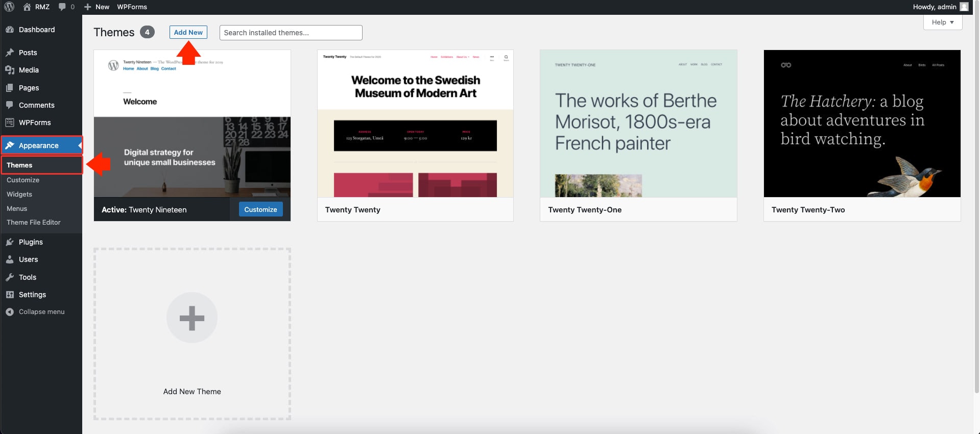Click WPForms link in admin bar

click(x=132, y=7)
